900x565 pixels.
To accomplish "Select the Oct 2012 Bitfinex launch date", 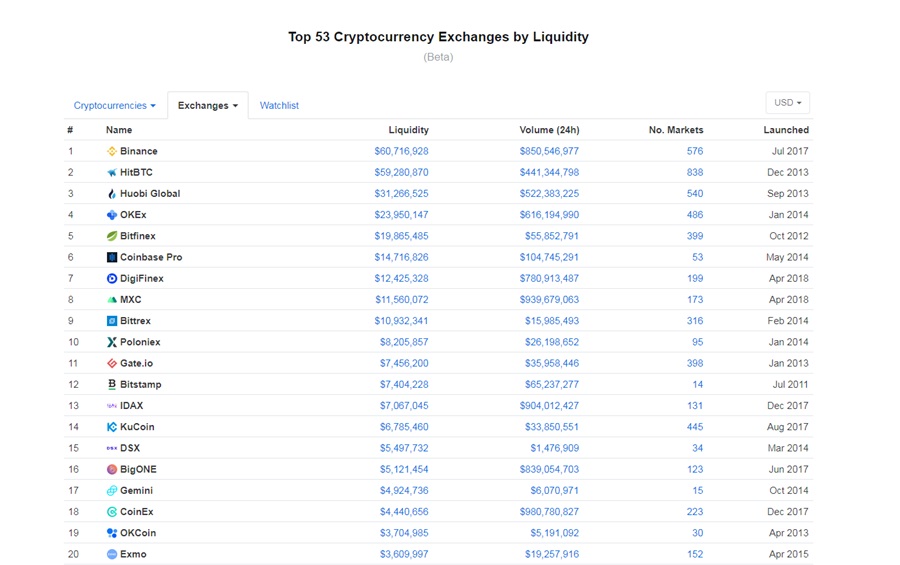I will [789, 236].
